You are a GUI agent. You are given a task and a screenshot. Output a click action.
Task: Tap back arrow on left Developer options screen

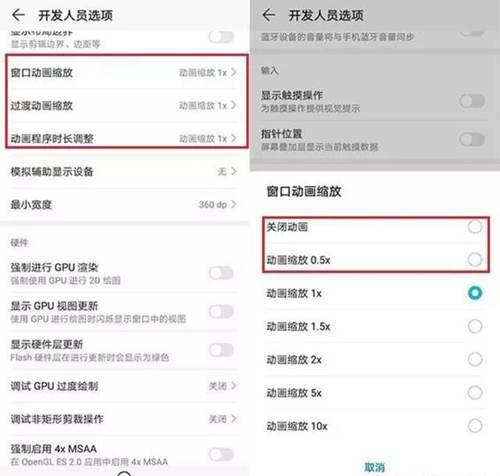[x=18, y=15]
